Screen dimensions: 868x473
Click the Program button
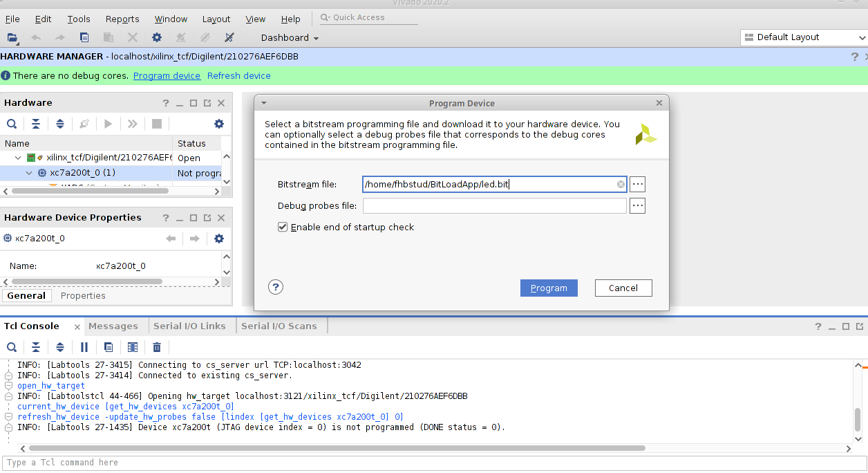(549, 288)
